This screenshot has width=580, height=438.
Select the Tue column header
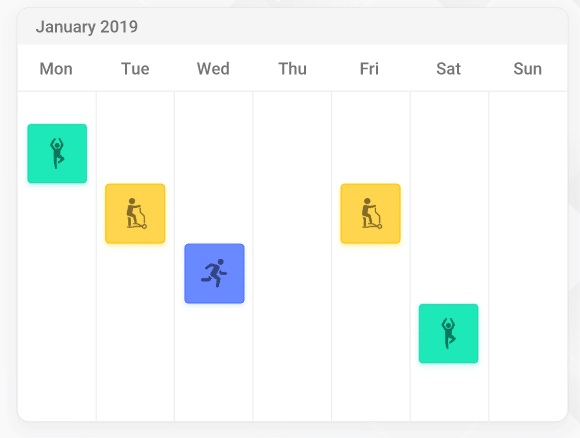click(x=135, y=69)
